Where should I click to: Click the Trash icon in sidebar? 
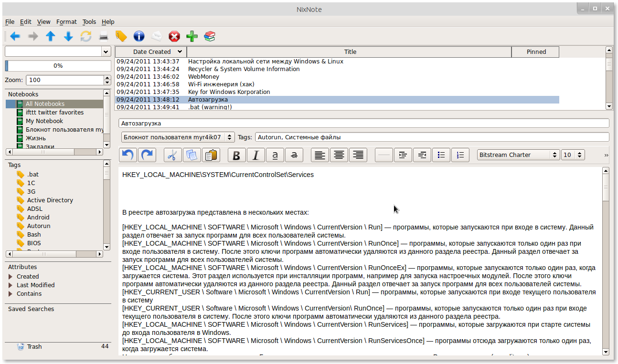pyautogui.click(x=21, y=347)
